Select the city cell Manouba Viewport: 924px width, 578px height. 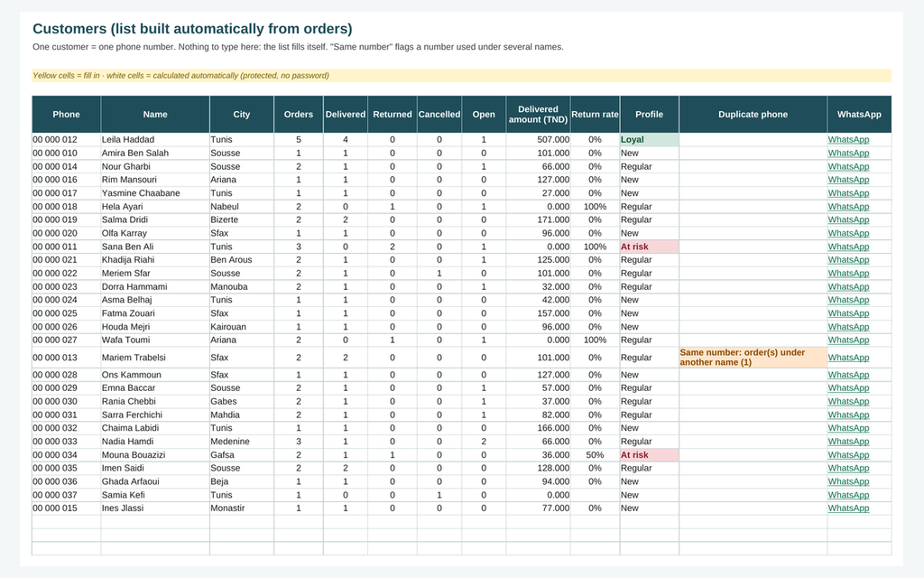pos(242,286)
